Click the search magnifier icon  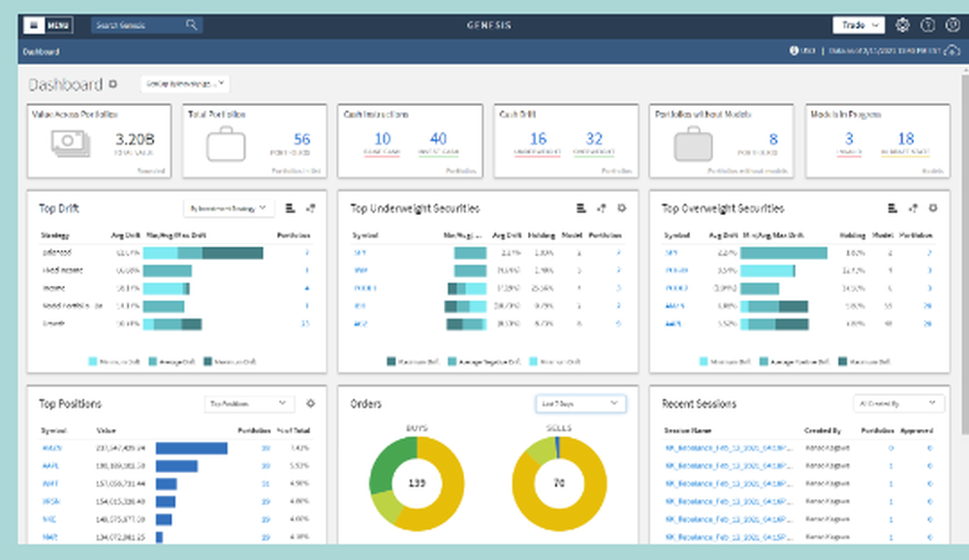pos(192,25)
